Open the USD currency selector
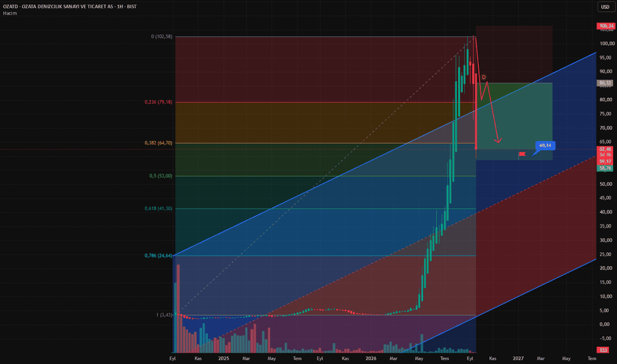Viewport: 617px width, 364px height. (605, 7)
